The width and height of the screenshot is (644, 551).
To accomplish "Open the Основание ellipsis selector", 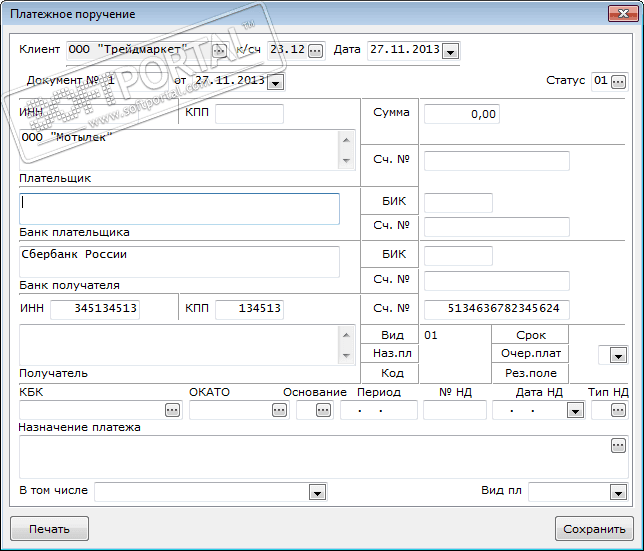I will click(323, 410).
